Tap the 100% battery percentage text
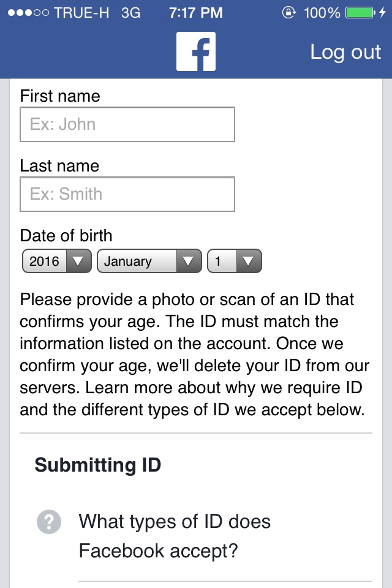The height and width of the screenshot is (588, 392). [x=322, y=13]
